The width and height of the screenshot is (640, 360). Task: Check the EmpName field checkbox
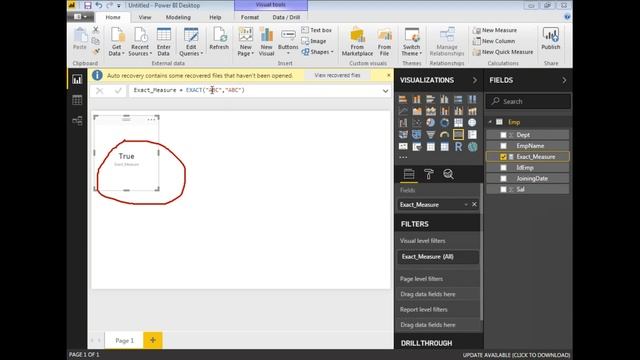point(503,146)
